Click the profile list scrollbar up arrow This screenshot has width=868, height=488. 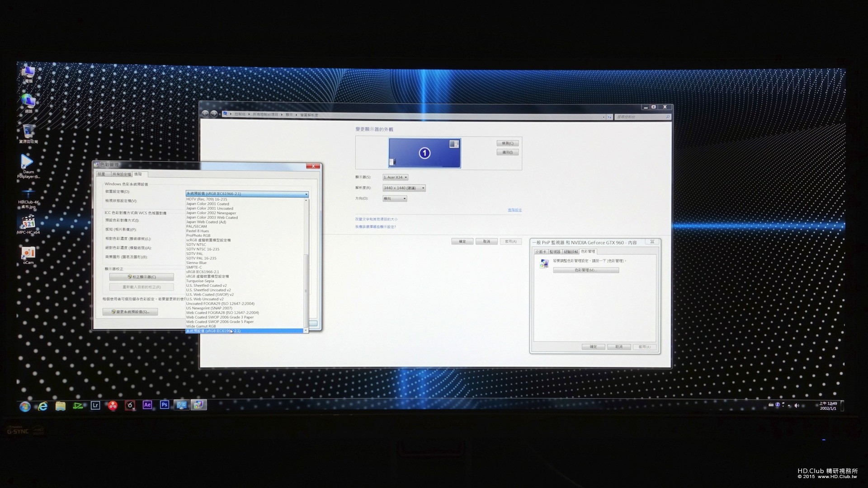pos(306,200)
